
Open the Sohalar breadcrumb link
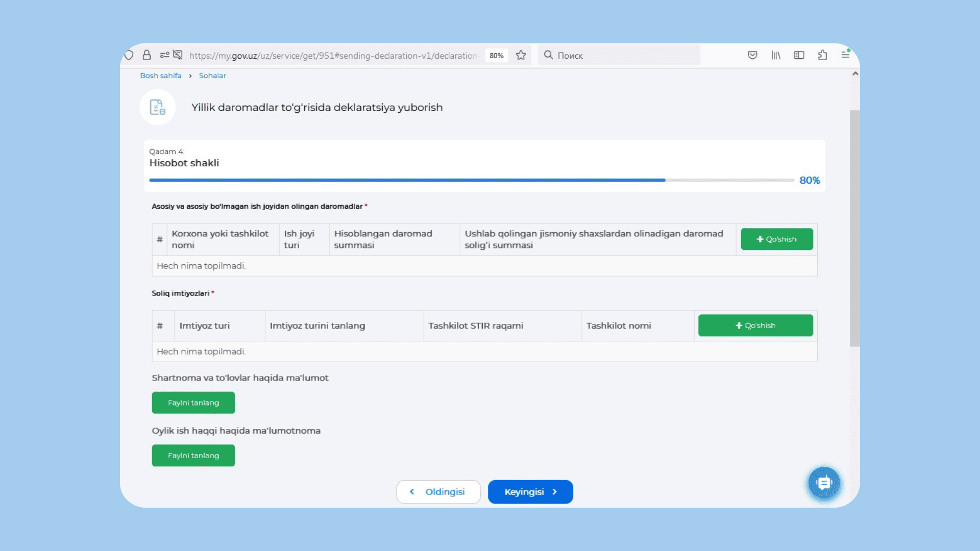(x=212, y=76)
